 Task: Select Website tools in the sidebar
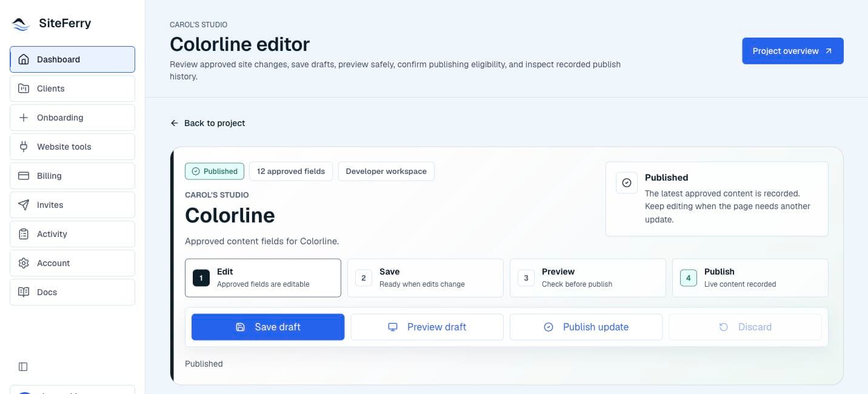pos(72,147)
